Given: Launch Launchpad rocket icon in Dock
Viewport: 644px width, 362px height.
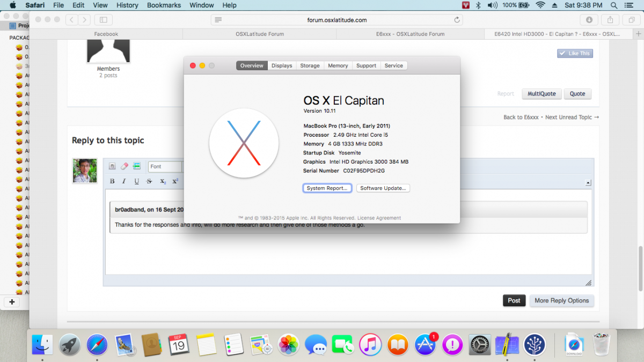Looking at the screenshot, I should point(70,344).
